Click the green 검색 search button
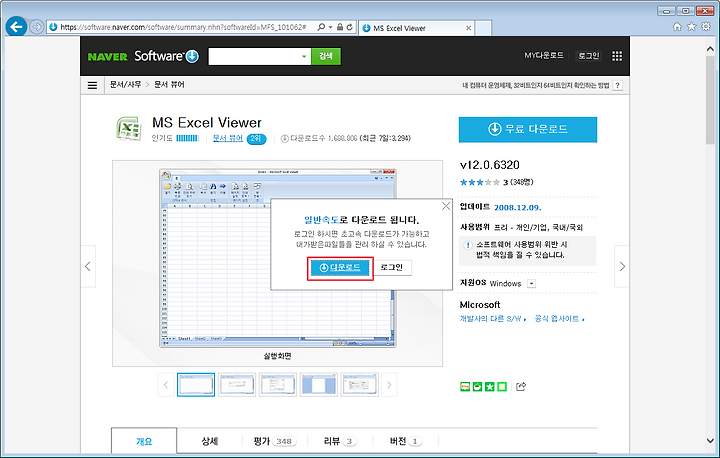The width and height of the screenshot is (720, 458). coord(326,56)
